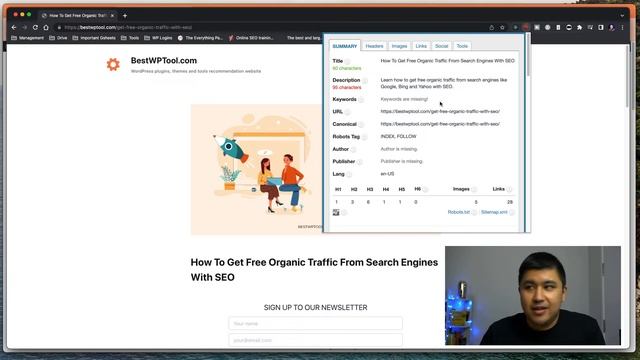Click the info icon next to Canonical

point(361,124)
